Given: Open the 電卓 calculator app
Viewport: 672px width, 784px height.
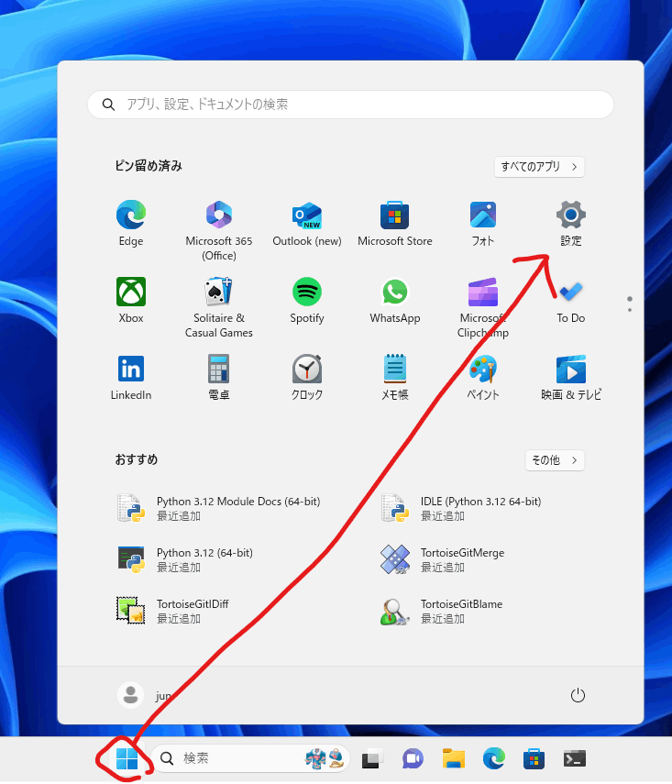Looking at the screenshot, I should (x=219, y=378).
